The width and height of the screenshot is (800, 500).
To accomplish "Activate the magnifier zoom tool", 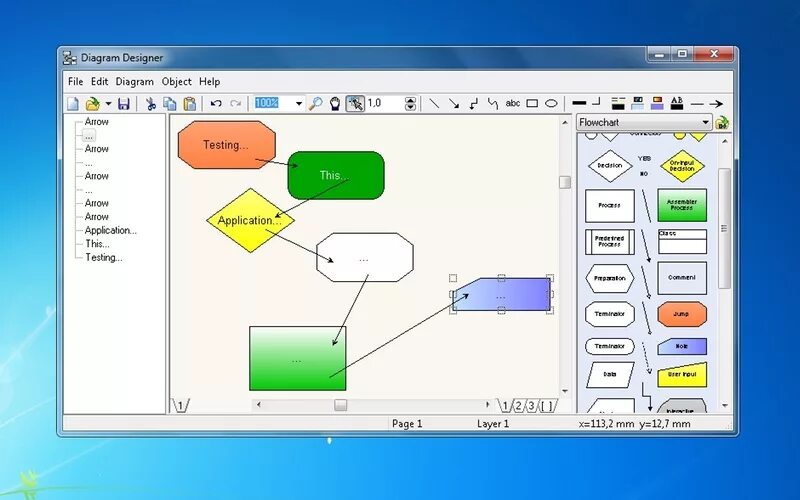I will click(x=316, y=104).
